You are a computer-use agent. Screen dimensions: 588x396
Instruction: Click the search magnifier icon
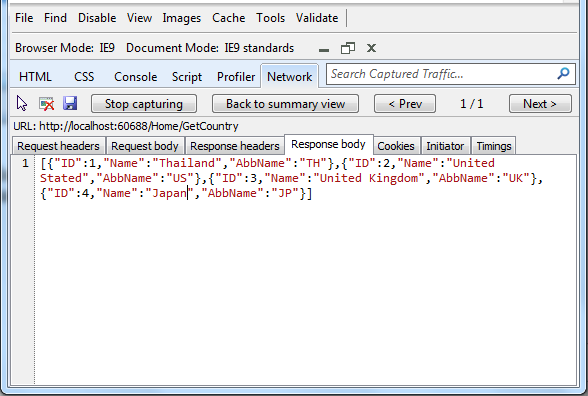pos(563,74)
